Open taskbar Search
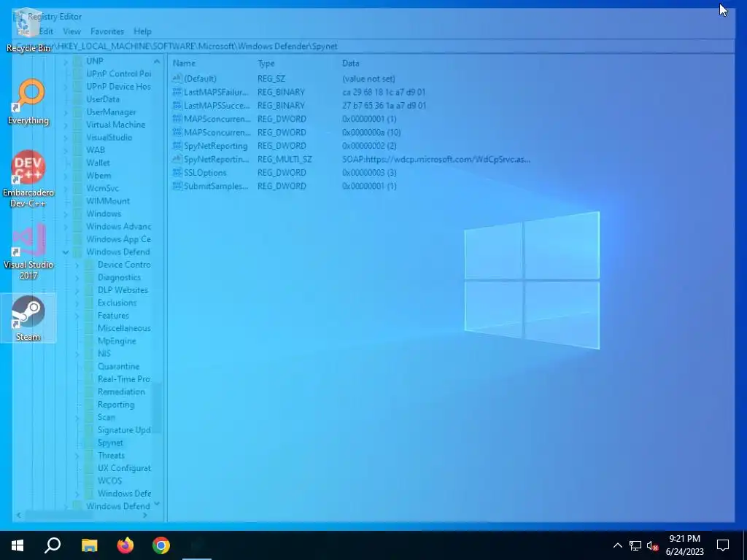Viewport: 747px width, 560px height. point(53,545)
